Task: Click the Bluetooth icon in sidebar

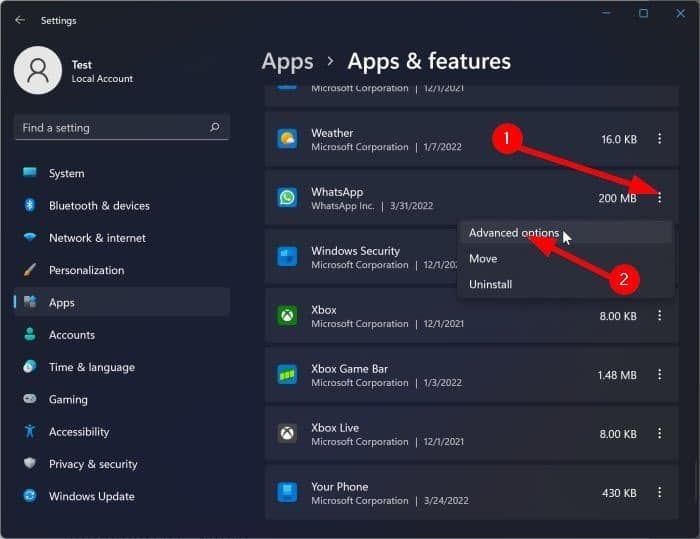Action: pyautogui.click(x=30, y=205)
